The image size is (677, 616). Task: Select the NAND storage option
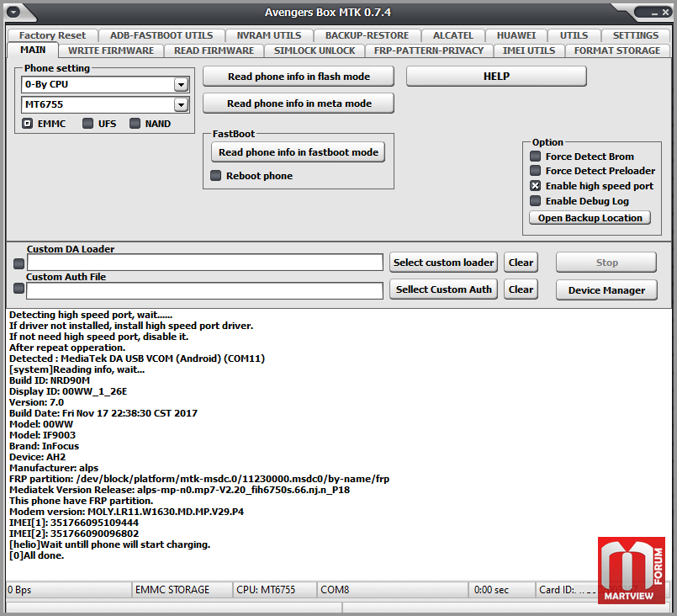[135, 124]
